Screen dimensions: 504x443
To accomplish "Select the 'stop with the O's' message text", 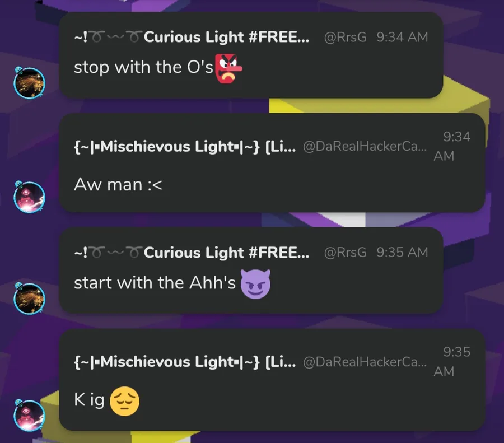I will tap(143, 68).
